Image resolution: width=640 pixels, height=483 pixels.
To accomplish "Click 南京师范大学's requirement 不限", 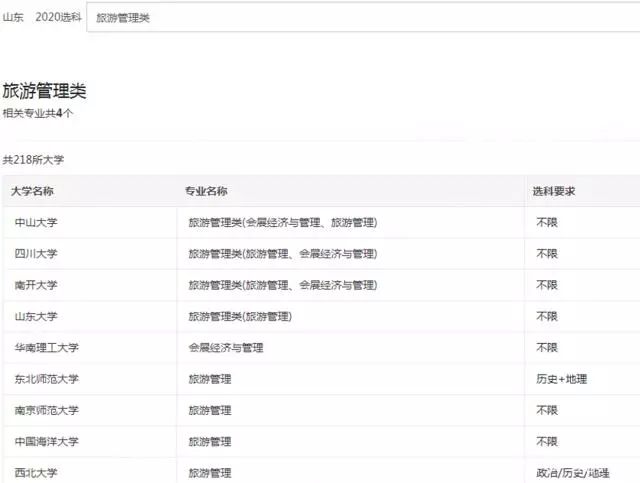I will (x=547, y=410).
